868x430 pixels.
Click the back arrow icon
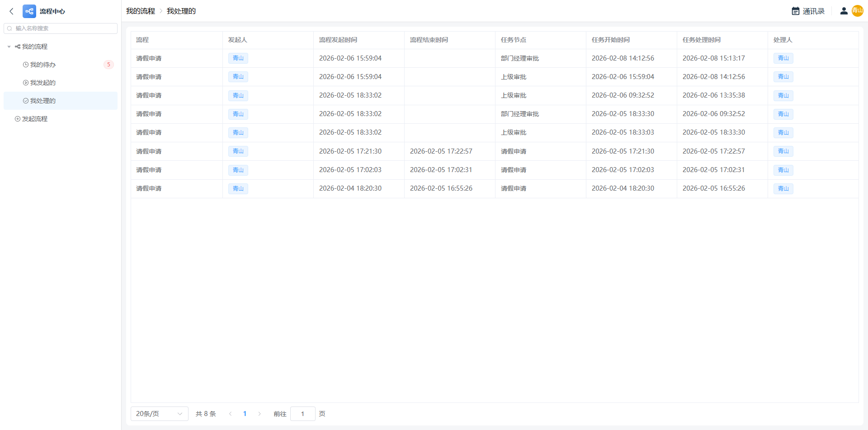click(x=11, y=11)
